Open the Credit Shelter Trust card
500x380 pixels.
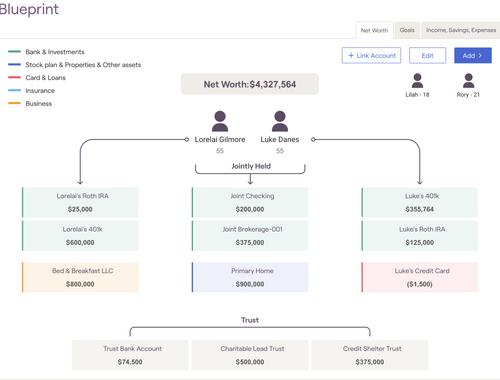[370, 355]
